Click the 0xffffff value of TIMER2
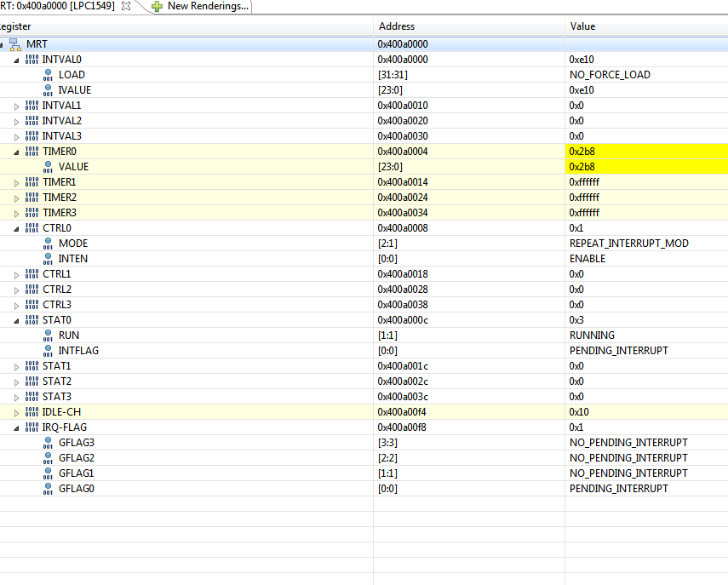 (x=584, y=198)
